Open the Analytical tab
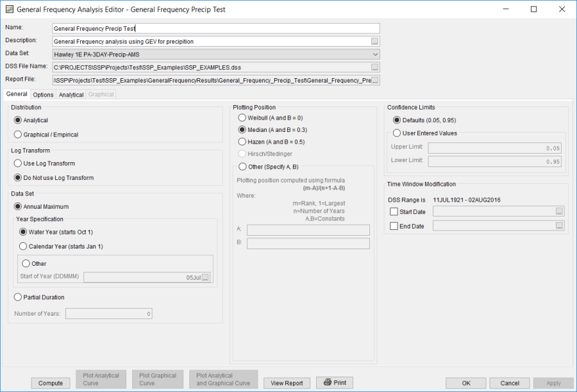The image size is (577, 392). (x=71, y=94)
